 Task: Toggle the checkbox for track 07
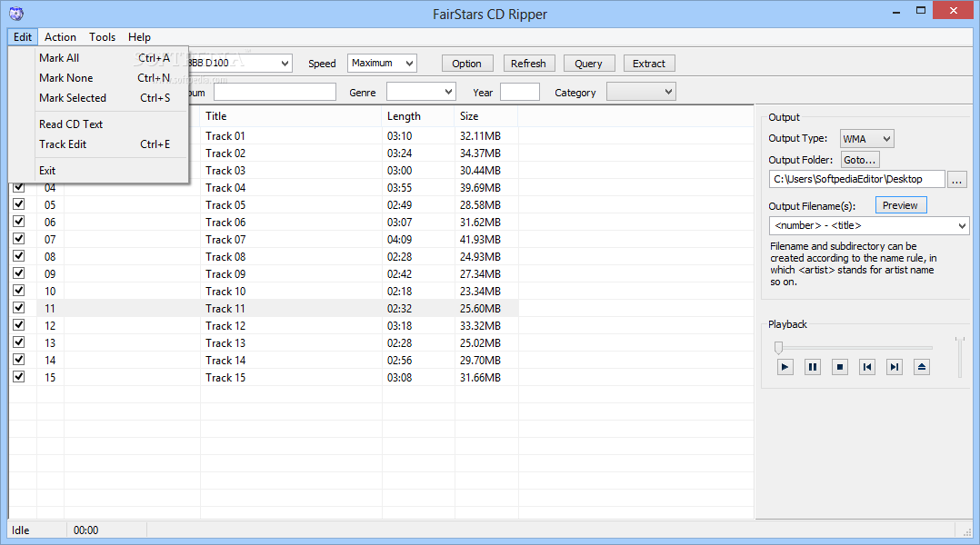19,239
